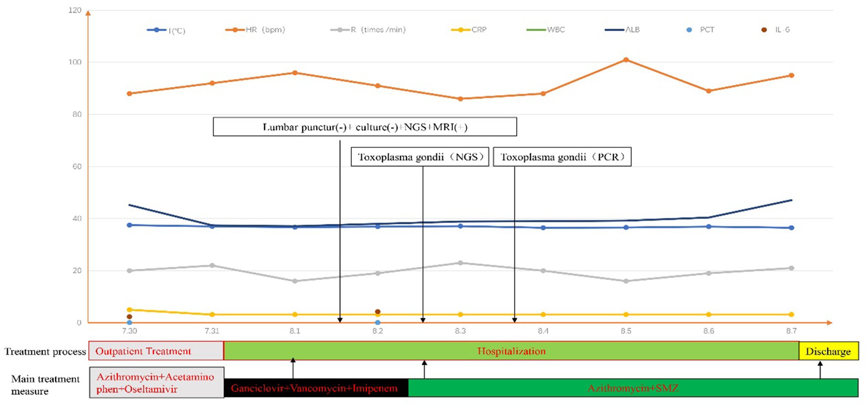Click the 100 y-axis value

[x=75, y=62]
